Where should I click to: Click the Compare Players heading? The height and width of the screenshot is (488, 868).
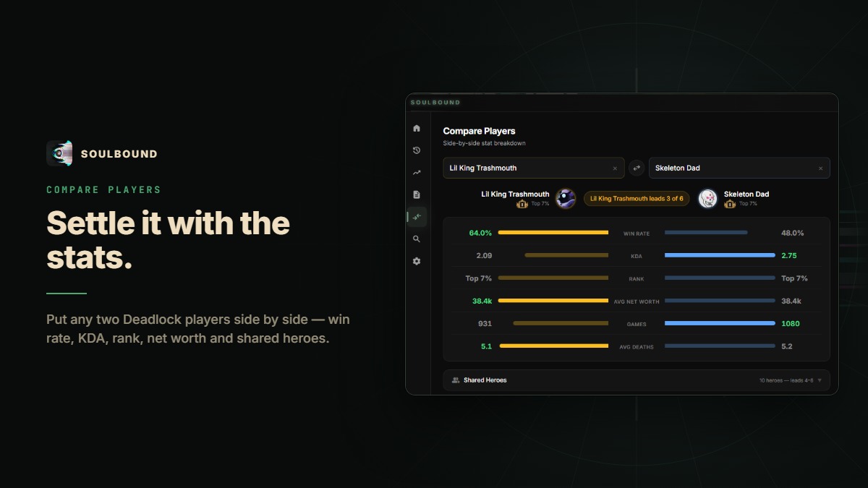pyautogui.click(x=479, y=131)
